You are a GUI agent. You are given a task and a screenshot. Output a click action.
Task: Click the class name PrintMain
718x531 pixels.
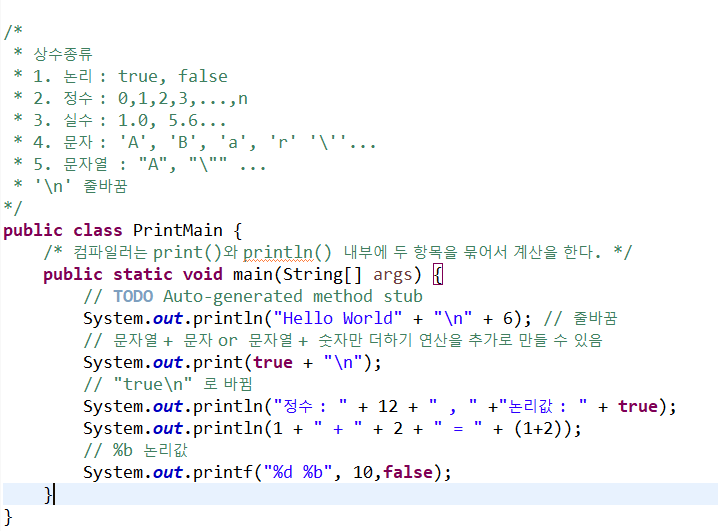click(x=178, y=230)
